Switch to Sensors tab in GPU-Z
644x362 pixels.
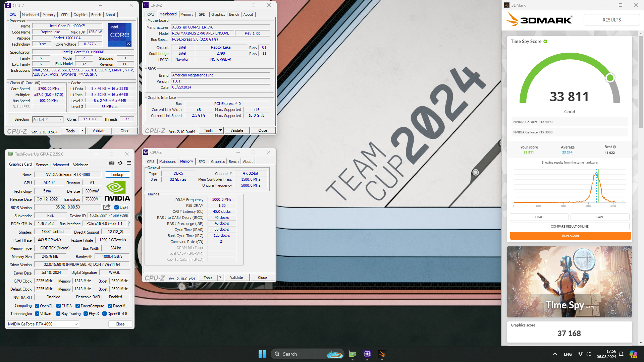click(42, 165)
